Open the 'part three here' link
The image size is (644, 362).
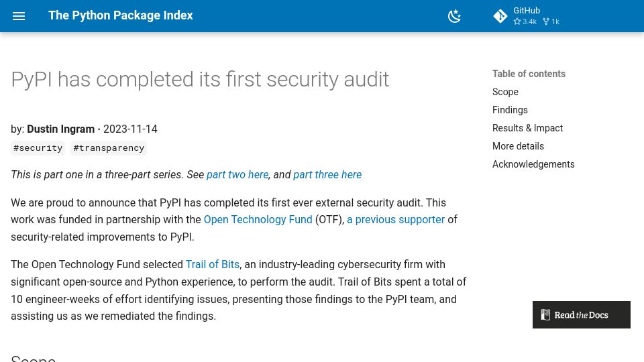[327, 174]
